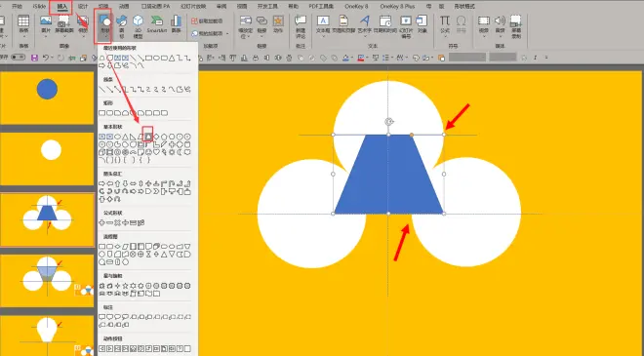Screen dimensions: 644x356
Task: Toggle the AutoSave switch
Action: 18,58
